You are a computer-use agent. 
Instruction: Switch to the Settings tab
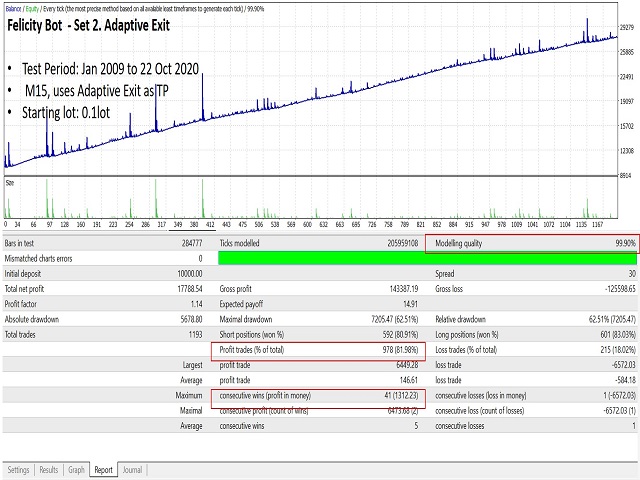click(x=18, y=470)
